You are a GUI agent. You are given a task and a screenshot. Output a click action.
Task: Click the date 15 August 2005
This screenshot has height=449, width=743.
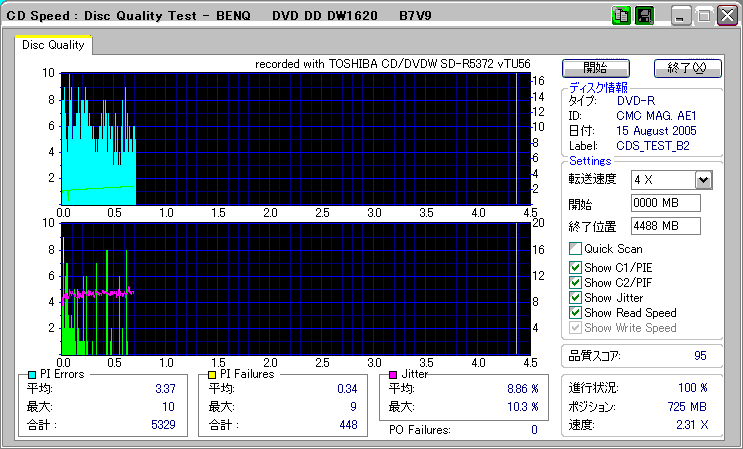coord(656,131)
